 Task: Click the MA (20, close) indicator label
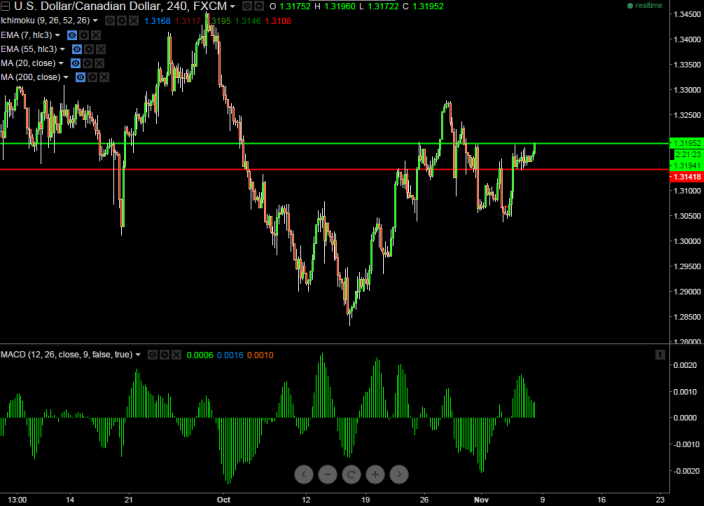(28, 63)
